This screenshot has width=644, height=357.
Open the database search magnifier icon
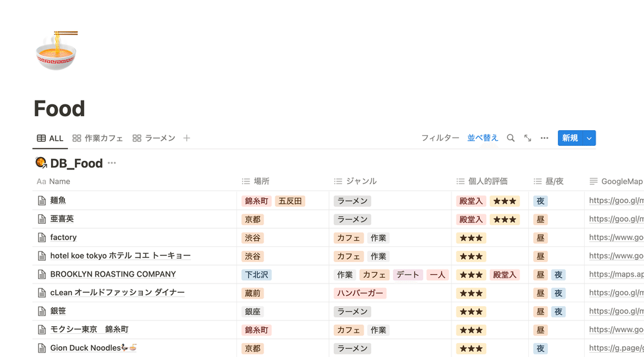[511, 138]
